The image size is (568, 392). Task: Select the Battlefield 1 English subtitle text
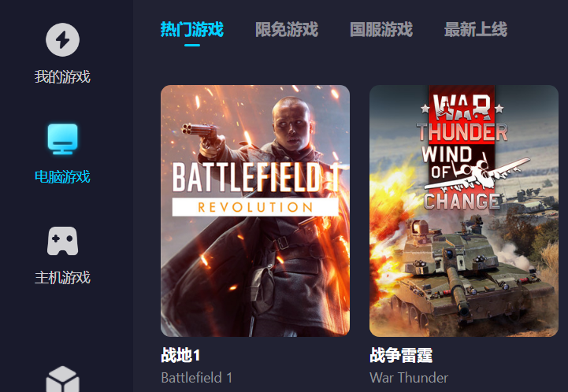[197, 378]
